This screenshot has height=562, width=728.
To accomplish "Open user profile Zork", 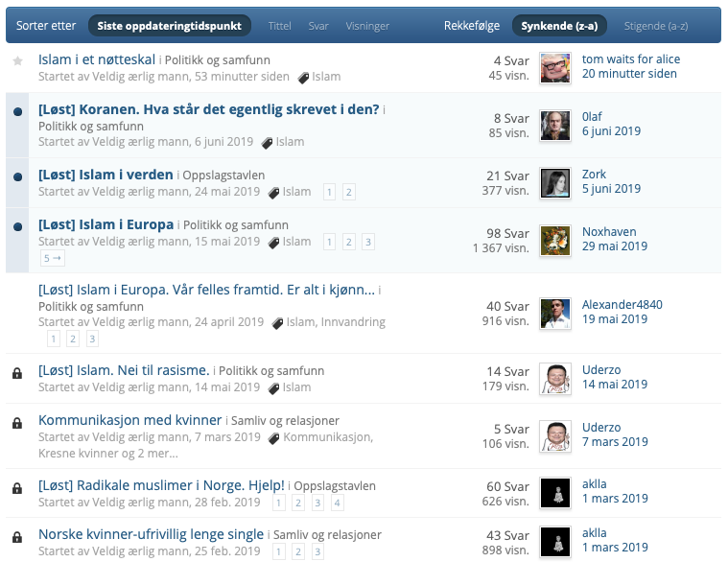I will tap(595, 174).
